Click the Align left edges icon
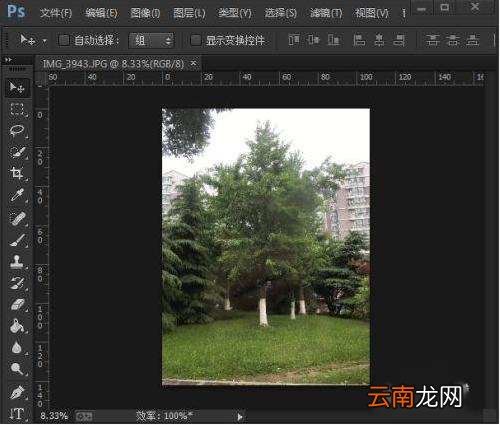 click(359, 40)
